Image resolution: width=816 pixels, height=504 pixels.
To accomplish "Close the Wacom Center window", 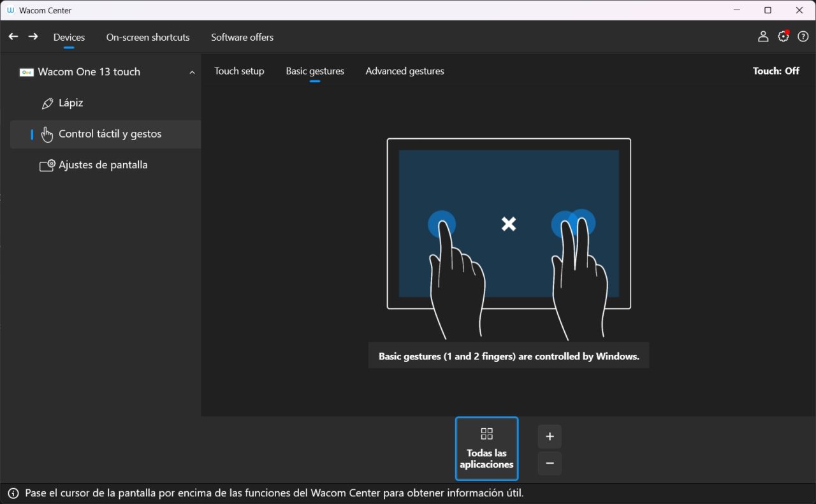I will click(799, 10).
